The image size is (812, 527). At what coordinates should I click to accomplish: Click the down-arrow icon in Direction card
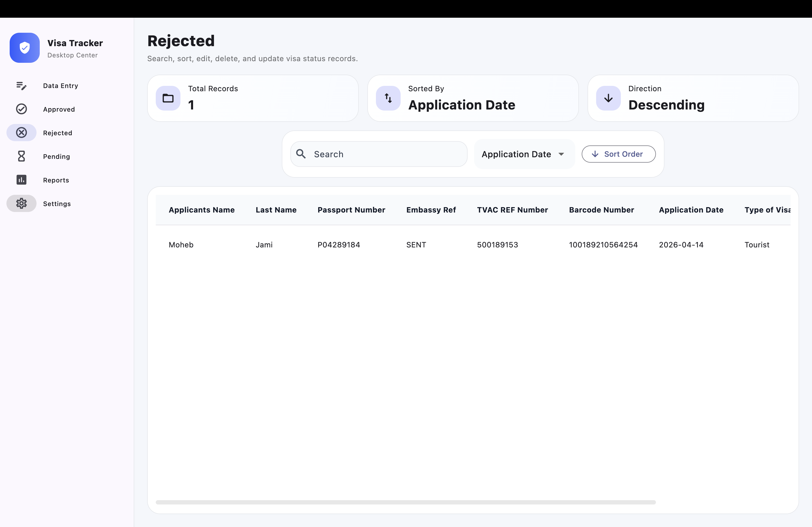(x=608, y=98)
